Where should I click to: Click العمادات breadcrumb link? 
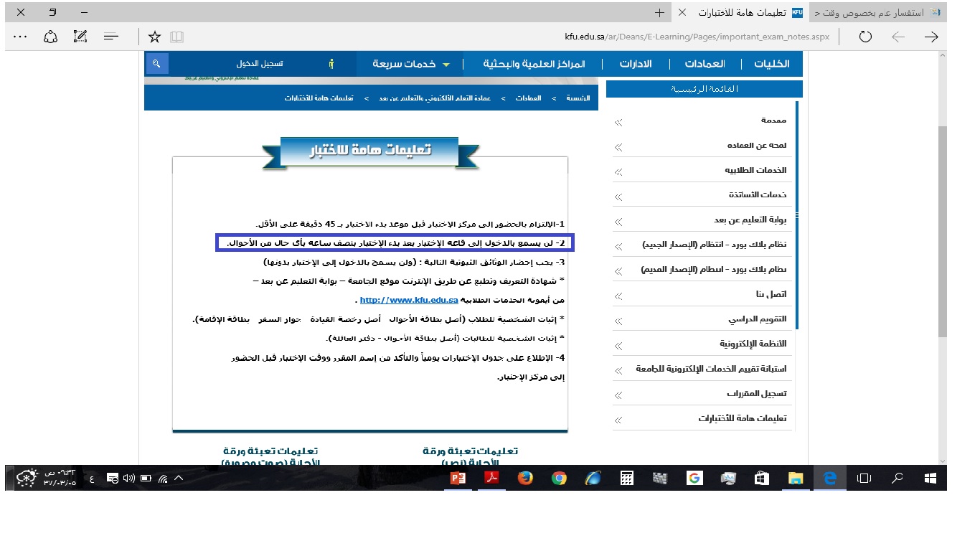[528, 98]
